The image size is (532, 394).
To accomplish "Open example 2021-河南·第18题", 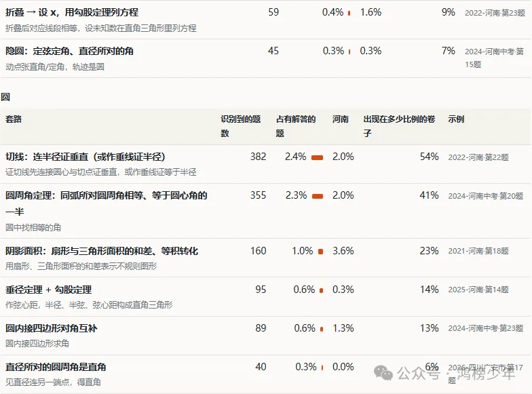I will click(478, 251).
